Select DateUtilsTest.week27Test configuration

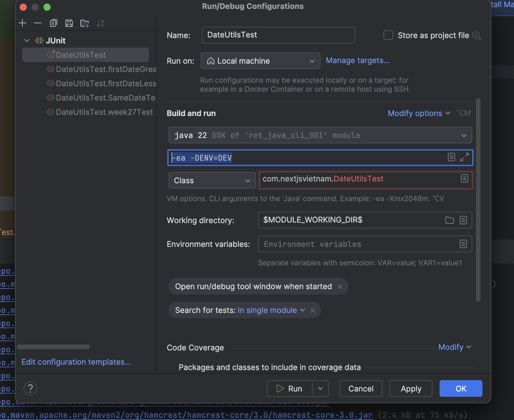(x=100, y=112)
